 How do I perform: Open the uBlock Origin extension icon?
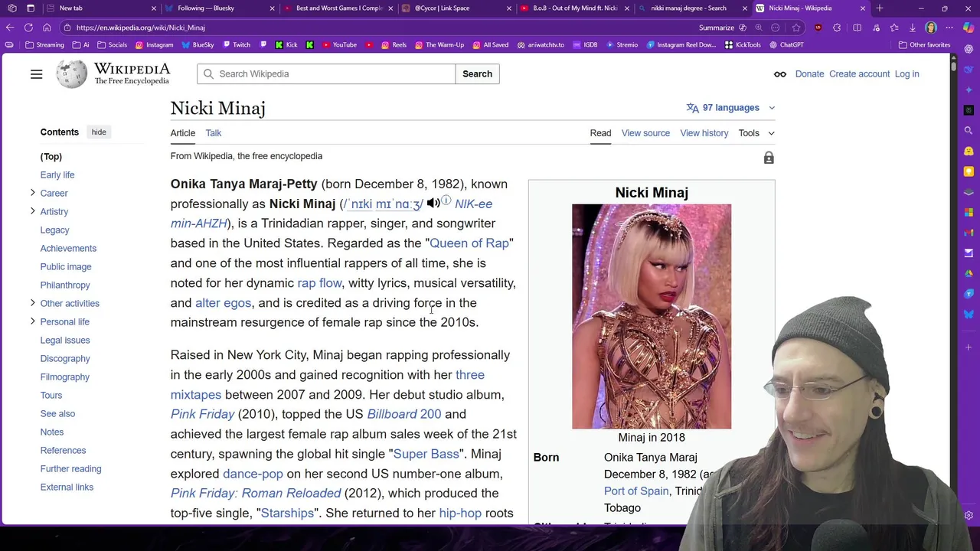(x=818, y=28)
